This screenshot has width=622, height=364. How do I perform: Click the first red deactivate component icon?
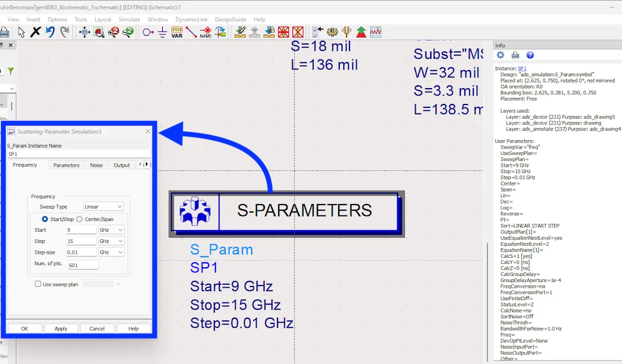[x=284, y=32]
